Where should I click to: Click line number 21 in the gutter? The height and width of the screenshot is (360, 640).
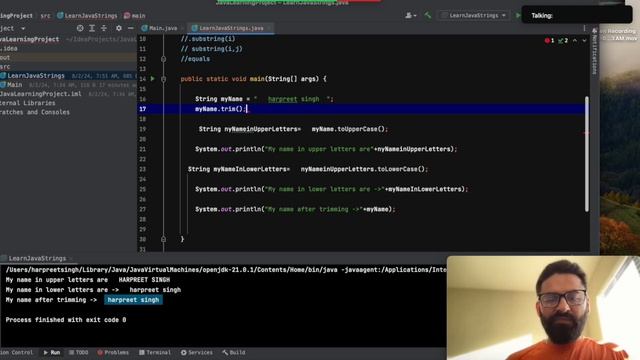pyautogui.click(x=142, y=149)
